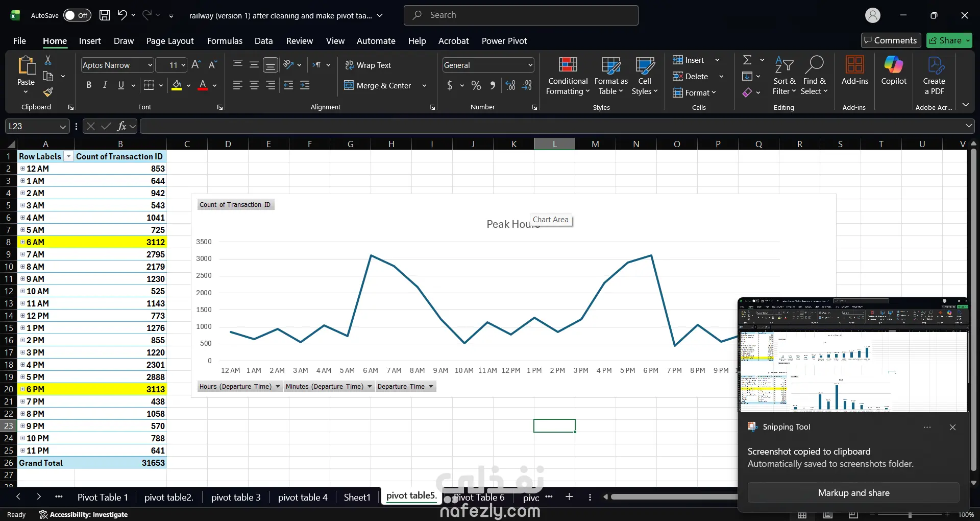Viewport: 980px width, 521px height.
Task: Open the Page Layout tab
Action: click(170, 41)
